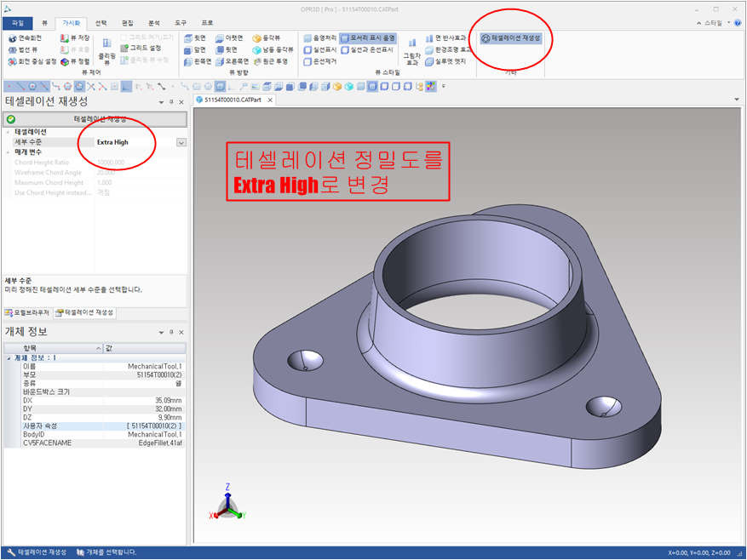Enable 면 반사효과 option
Viewport: 747px width, 560px height.
pos(450,38)
